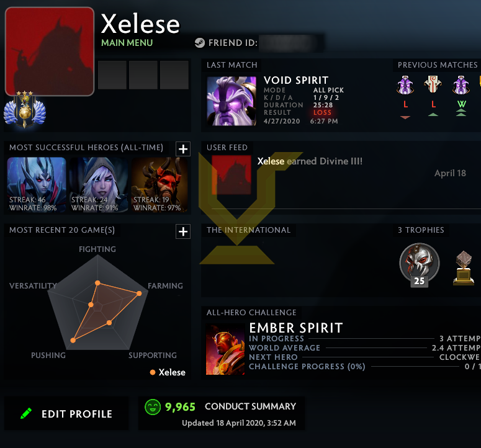This screenshot has width=481, height=448.
Task: Expand the Most Successful Heroes panel
Action: [183, 149]
